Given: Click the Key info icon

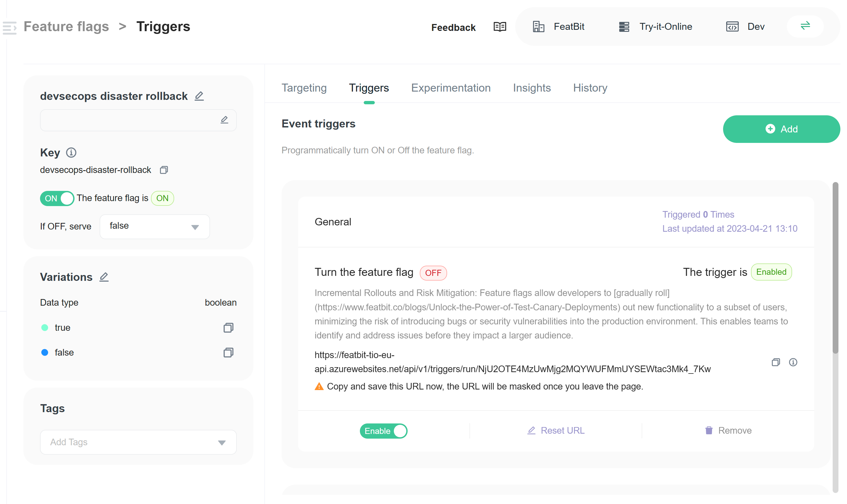Looking at the screenshot, I should (71, 153).
